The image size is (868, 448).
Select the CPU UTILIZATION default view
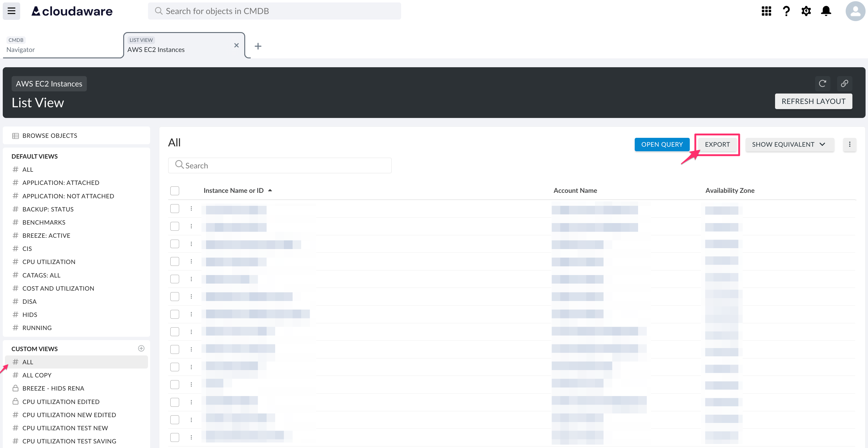(x=49, y=261)
